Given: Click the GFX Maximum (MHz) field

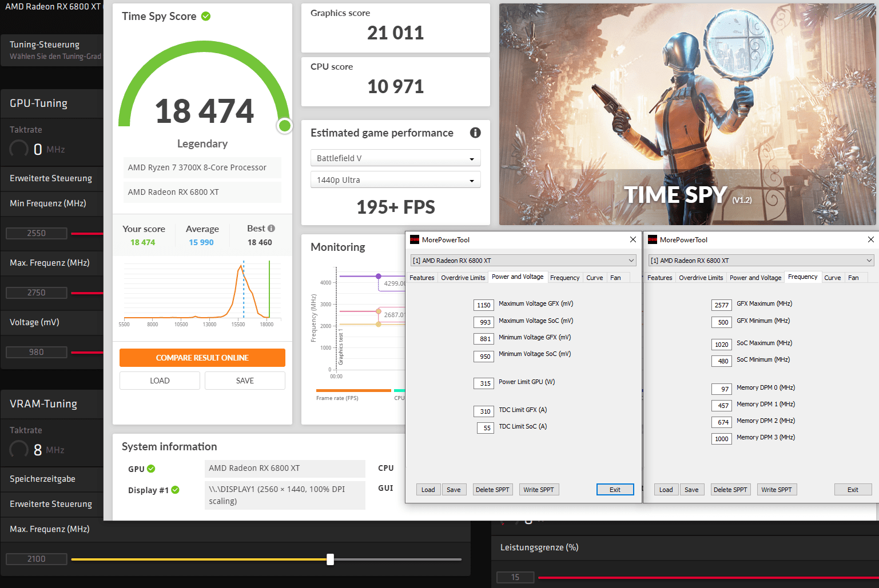Looking at the screenshot, I should click(x=722, y=305).
